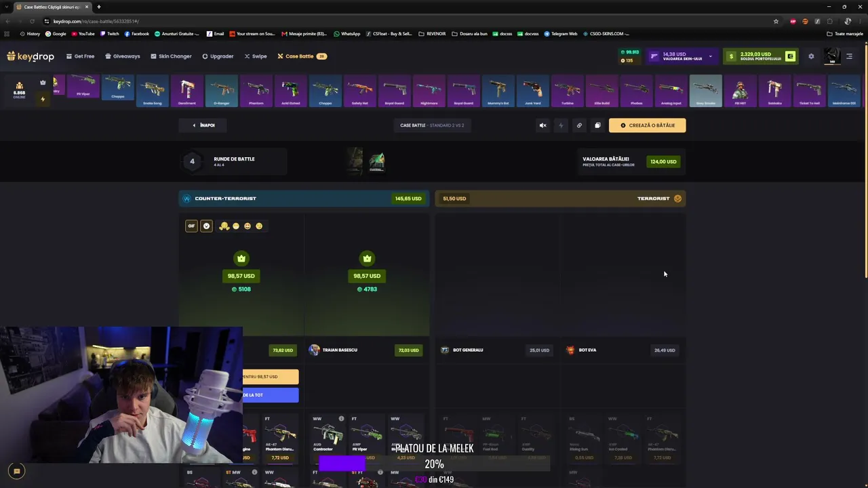Open the browser extensions icon
The height and width of the screenshot is (488, 868).
click(x=829, y=21)
